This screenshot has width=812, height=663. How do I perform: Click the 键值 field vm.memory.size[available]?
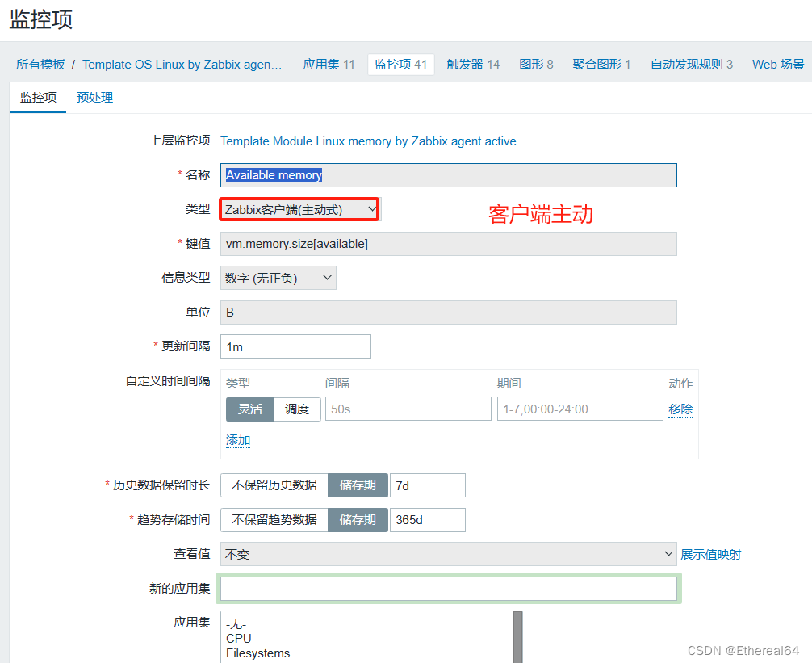(449, 244)
